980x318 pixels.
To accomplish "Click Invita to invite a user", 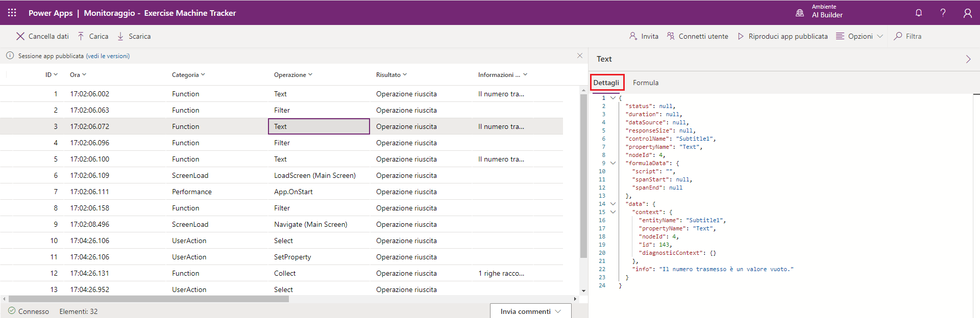I will tap(644, 36).
